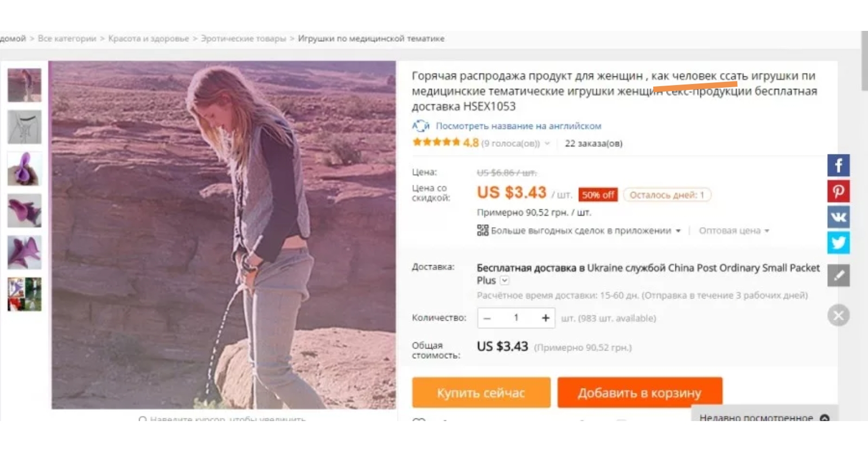868x459 pixels.
Task: Share the product on Facebook
Action: pyautogui.click(x=838, y=165)
